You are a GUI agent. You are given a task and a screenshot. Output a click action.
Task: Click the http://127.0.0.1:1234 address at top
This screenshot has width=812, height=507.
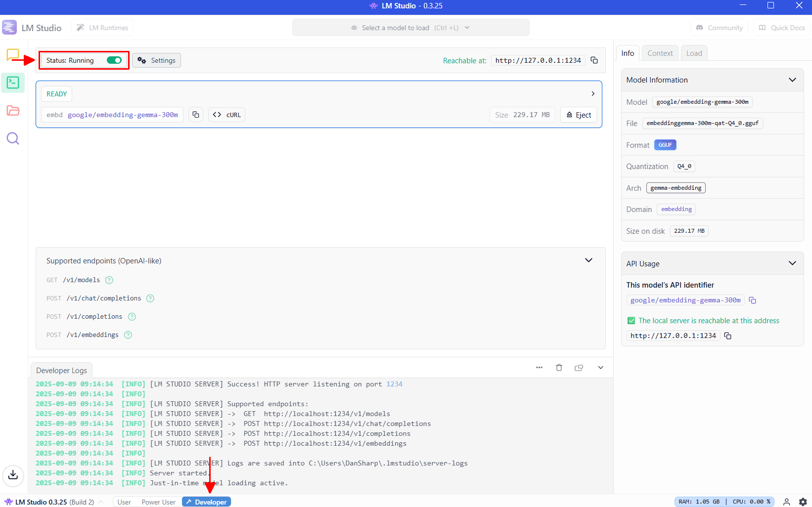coord(538,60)
